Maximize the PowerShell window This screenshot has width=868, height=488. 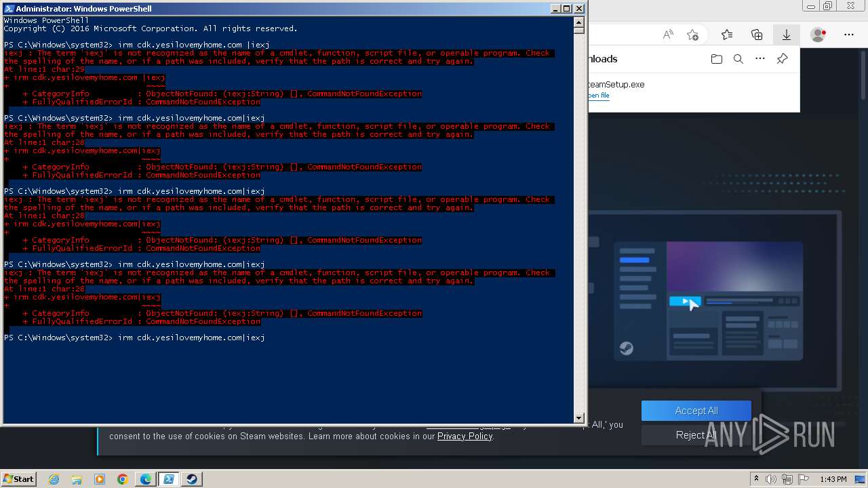pos(567,9)
